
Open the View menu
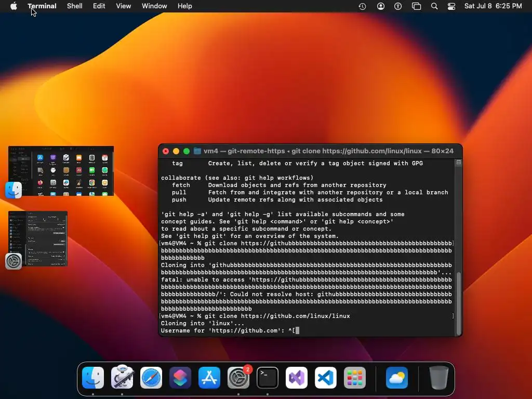point(124,6)
